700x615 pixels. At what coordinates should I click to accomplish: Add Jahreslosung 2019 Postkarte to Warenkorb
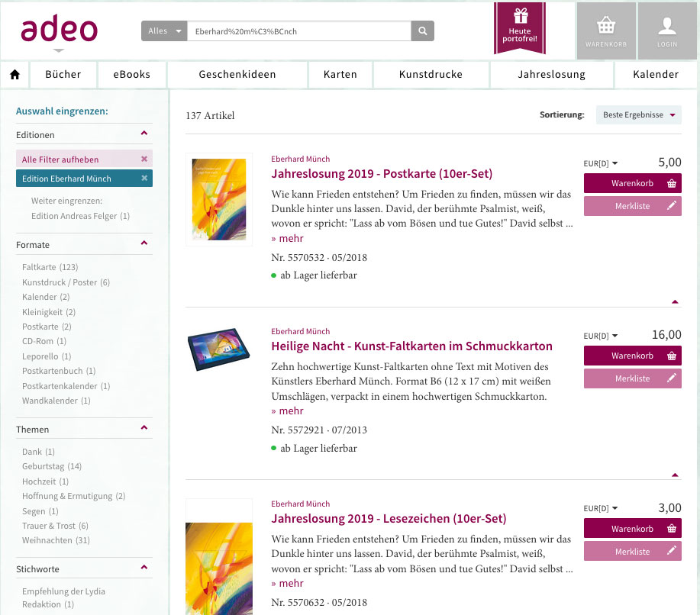pos(633,183)
